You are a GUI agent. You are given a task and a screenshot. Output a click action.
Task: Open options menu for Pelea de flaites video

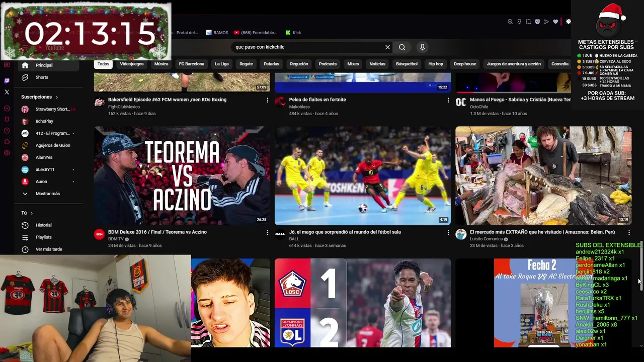pos(448,101)
